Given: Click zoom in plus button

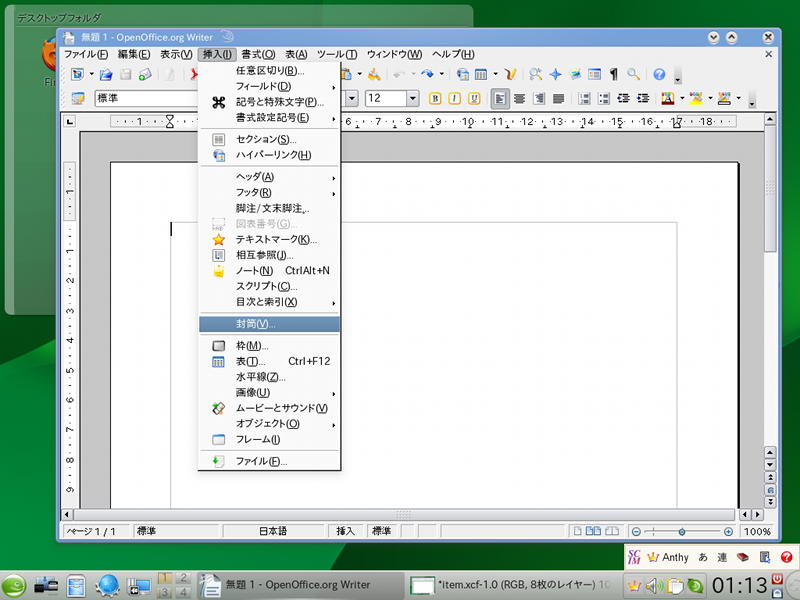Looking at the screenshot, I should [x=729, y=532].
